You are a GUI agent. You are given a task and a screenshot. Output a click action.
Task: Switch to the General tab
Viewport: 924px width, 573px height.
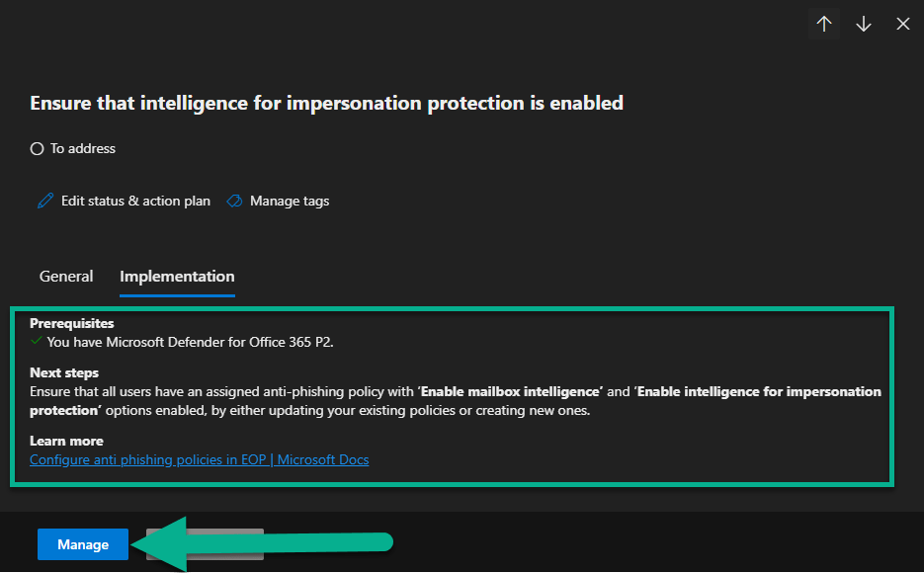pyautogui.click(x=66, y=277)
